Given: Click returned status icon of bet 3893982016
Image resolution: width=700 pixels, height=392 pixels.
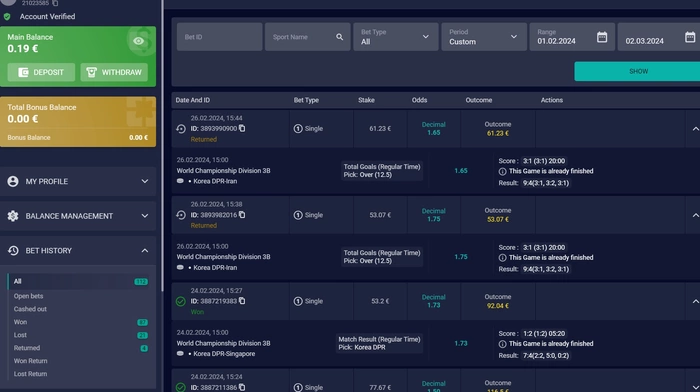Looking at the screenshot, I should pos(181,215).
